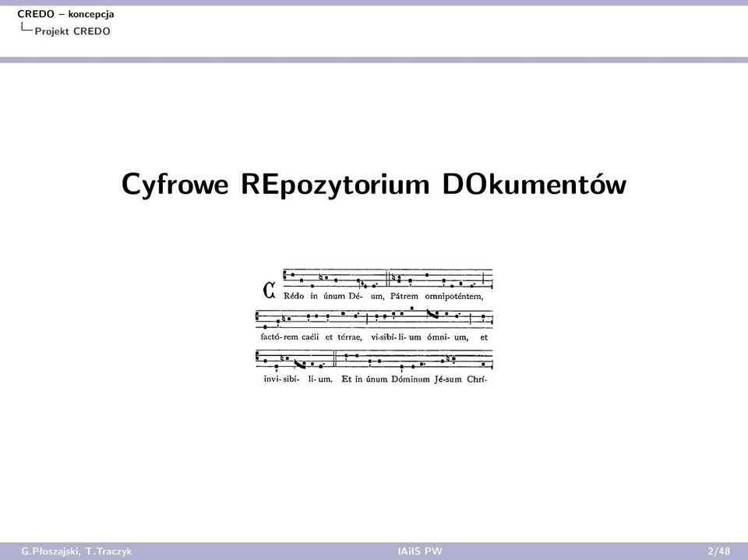Click the 'Projekt CREDO' subsection link

coord(72,31)
